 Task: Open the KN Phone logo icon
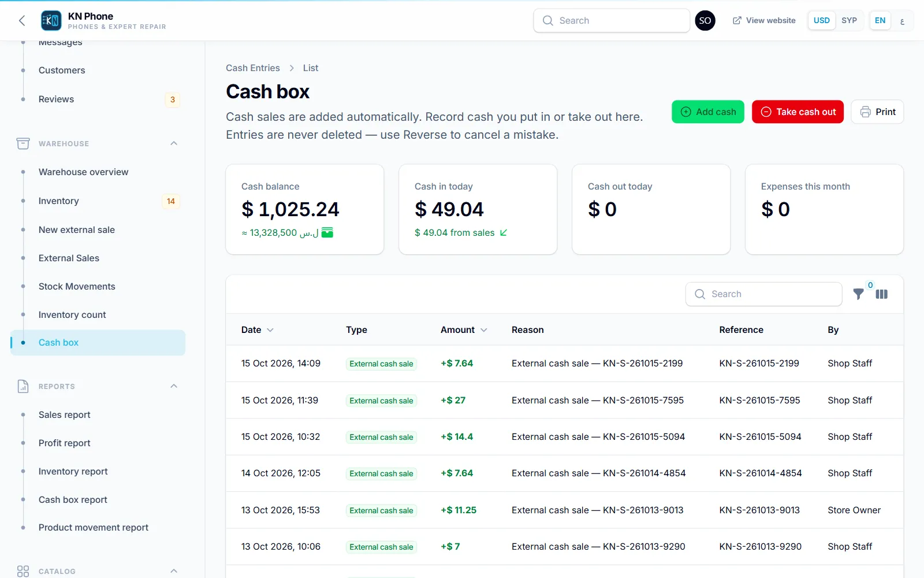pos(51,21)
